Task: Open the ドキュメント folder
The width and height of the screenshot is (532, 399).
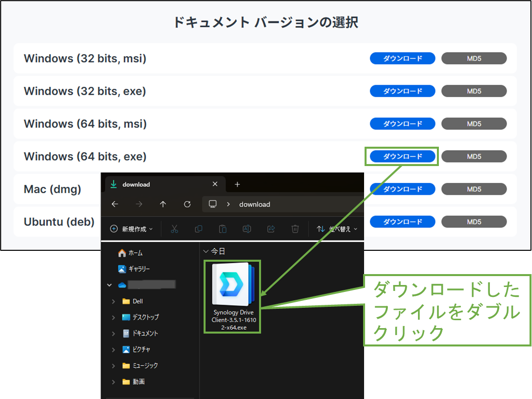Action: [140, 334]
